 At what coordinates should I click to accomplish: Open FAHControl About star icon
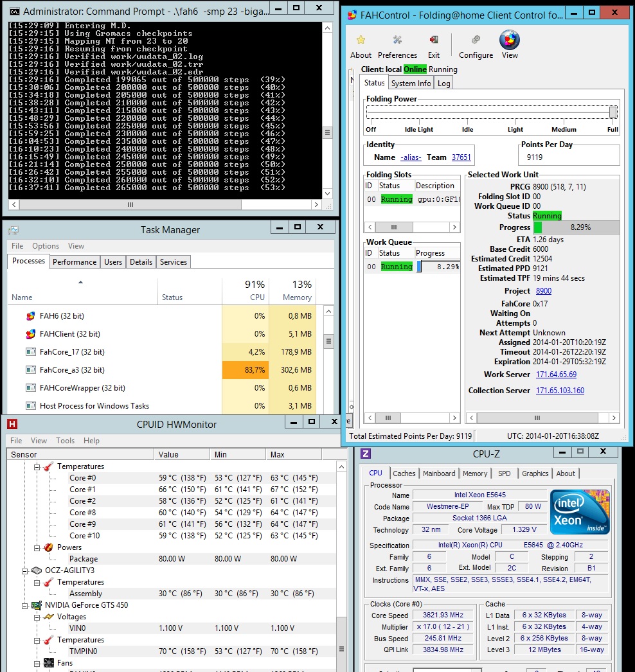pos(361,40)
